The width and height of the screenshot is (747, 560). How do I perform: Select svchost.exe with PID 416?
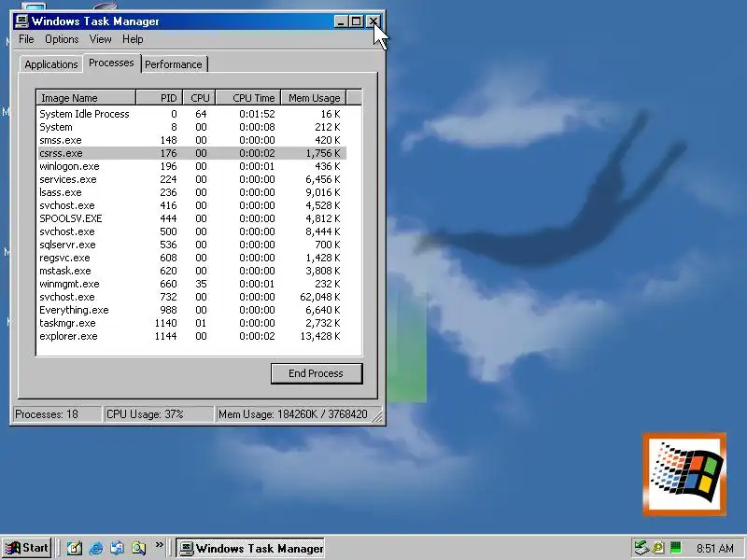tap(192, 205)
